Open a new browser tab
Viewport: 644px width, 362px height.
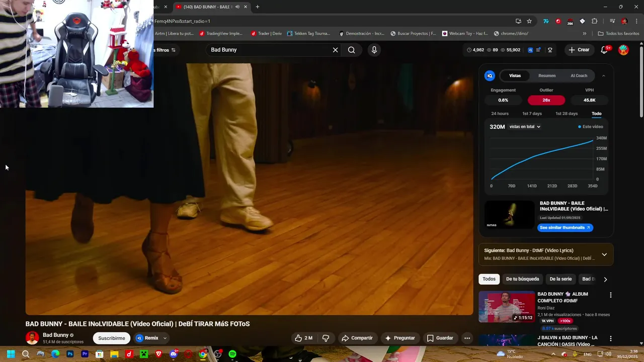pyautogui.click(x=258, y=7)
